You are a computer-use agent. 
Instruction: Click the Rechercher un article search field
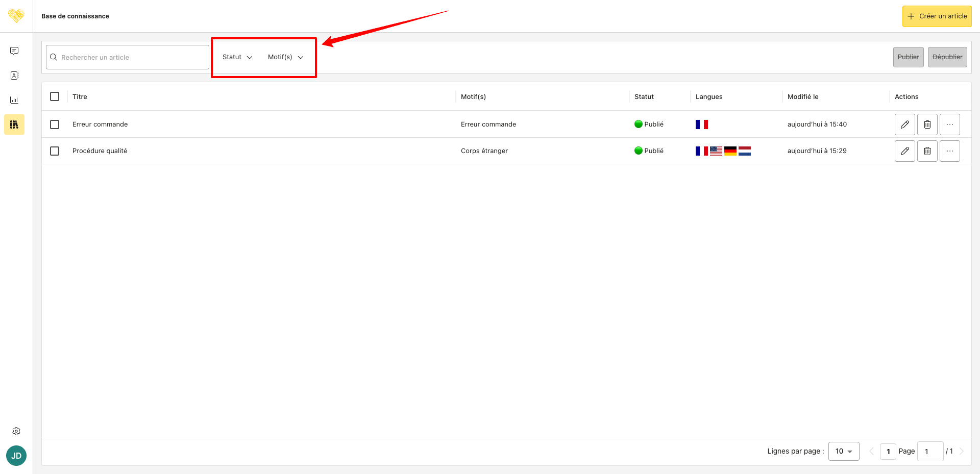click(x=128, y=57)
